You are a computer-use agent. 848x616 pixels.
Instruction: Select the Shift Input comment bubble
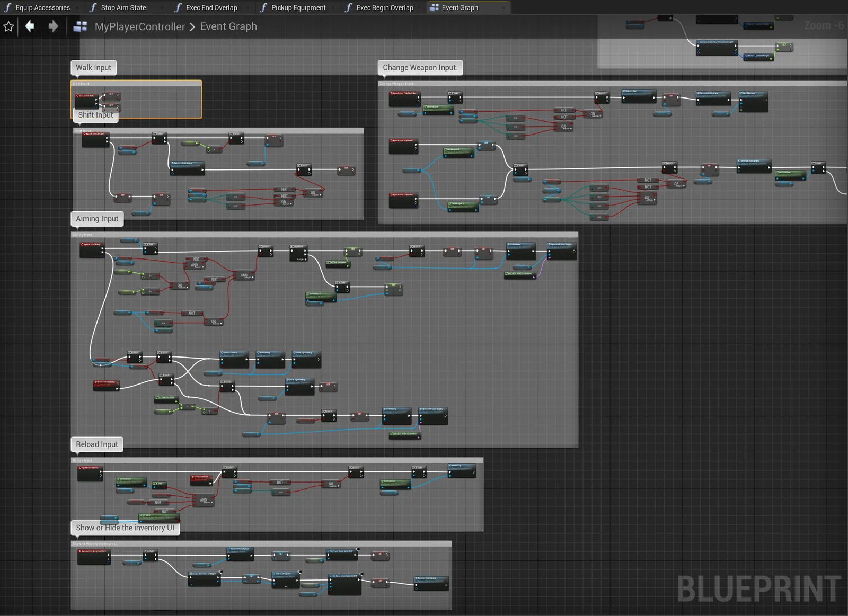click(95, 115)
